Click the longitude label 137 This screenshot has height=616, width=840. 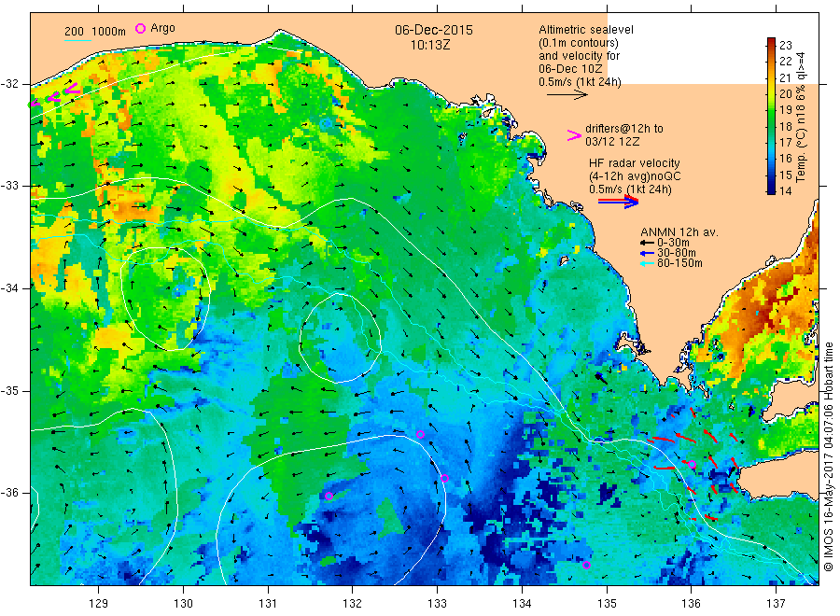pos(776,604)
